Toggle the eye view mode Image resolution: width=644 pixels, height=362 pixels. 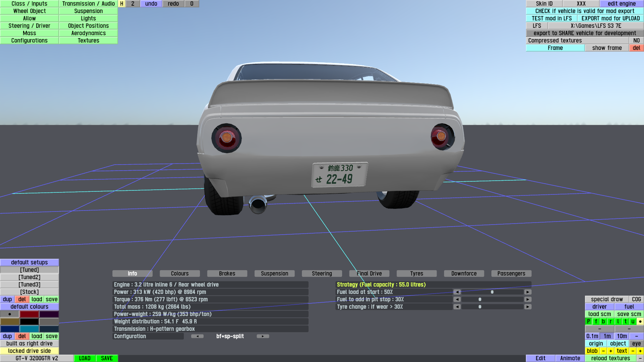(x=636, y=344)
